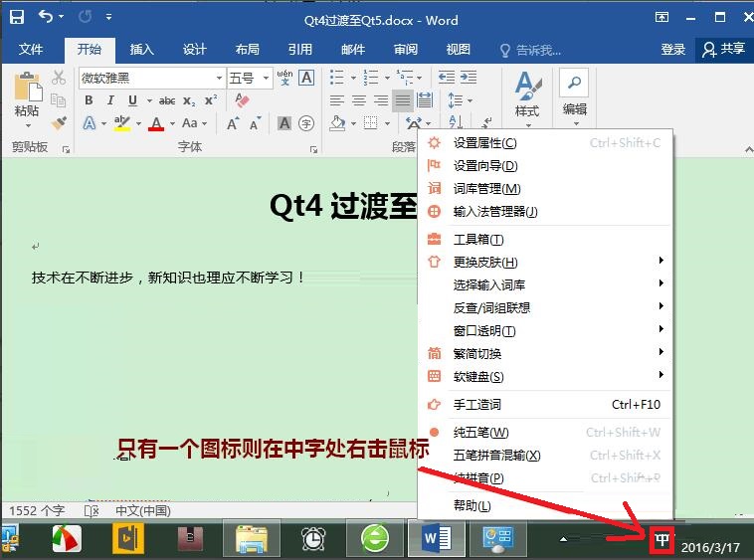Insert an enclosed character (circled 字)
Image resolution: width=754 pixels, height=560 pixels.
click(x=306, y=123)
